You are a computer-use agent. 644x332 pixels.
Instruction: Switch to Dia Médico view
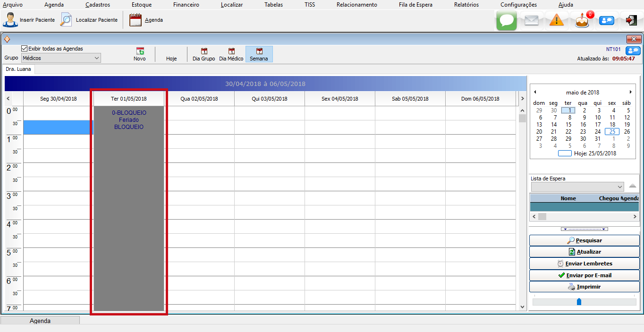(x=231, y=54)
